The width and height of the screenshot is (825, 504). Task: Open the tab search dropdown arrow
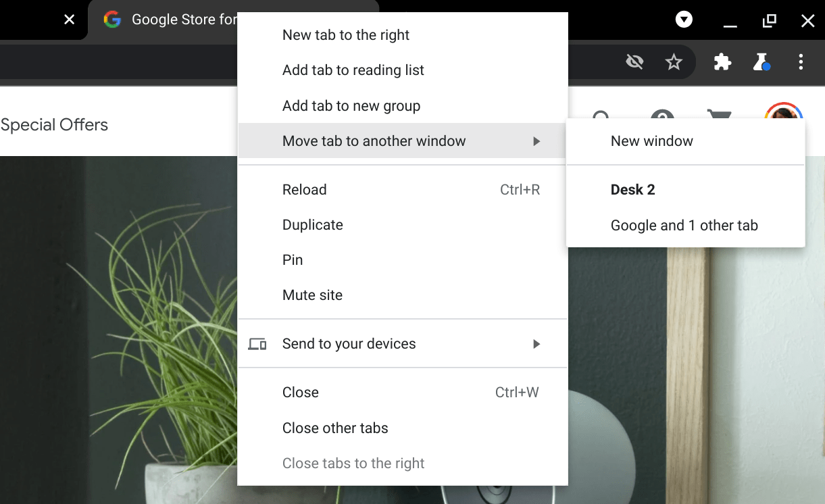pos(684,20)
